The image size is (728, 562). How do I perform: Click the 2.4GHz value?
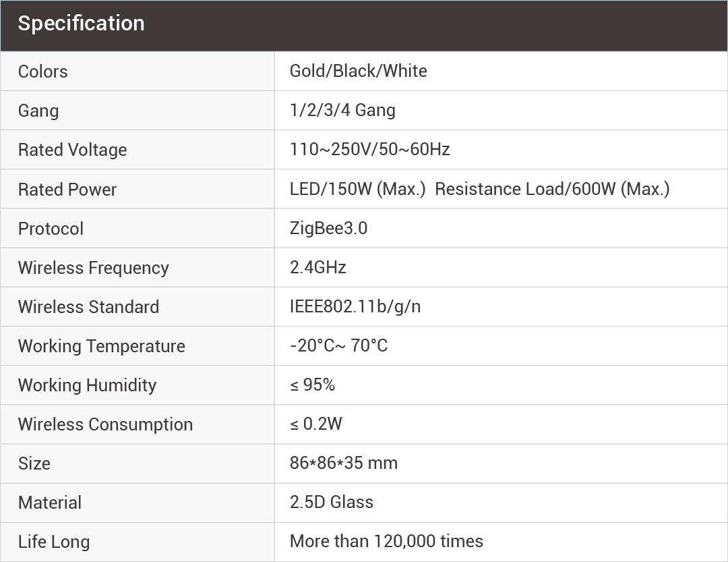coord(318,267)
